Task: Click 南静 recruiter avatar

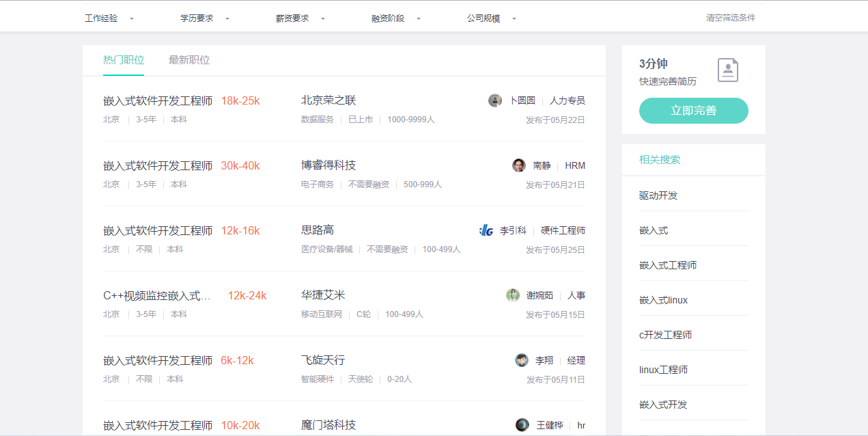Action: pos(519,165)
